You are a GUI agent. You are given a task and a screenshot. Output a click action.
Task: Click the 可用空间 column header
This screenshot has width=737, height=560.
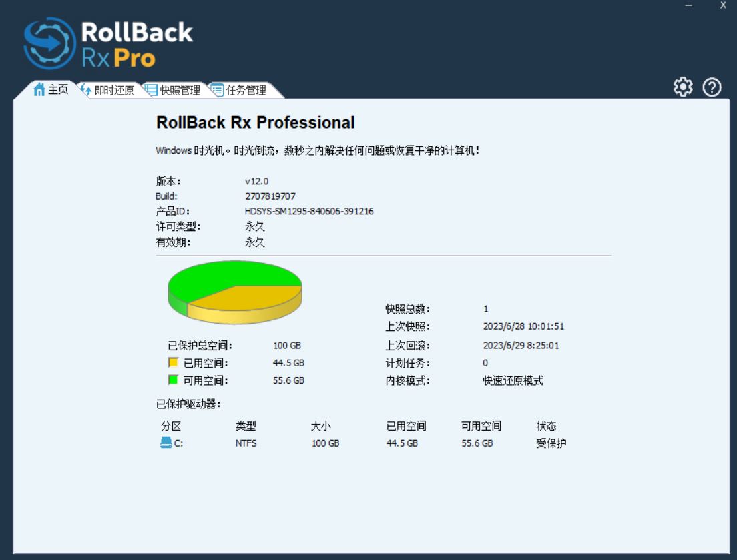point(481,426)
